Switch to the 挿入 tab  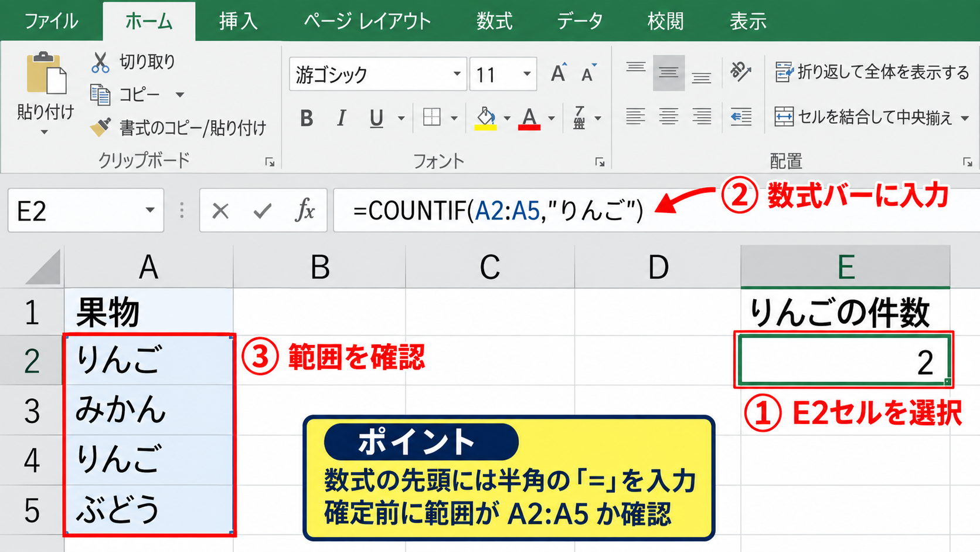pyautogui.click(x=238, y=21)
